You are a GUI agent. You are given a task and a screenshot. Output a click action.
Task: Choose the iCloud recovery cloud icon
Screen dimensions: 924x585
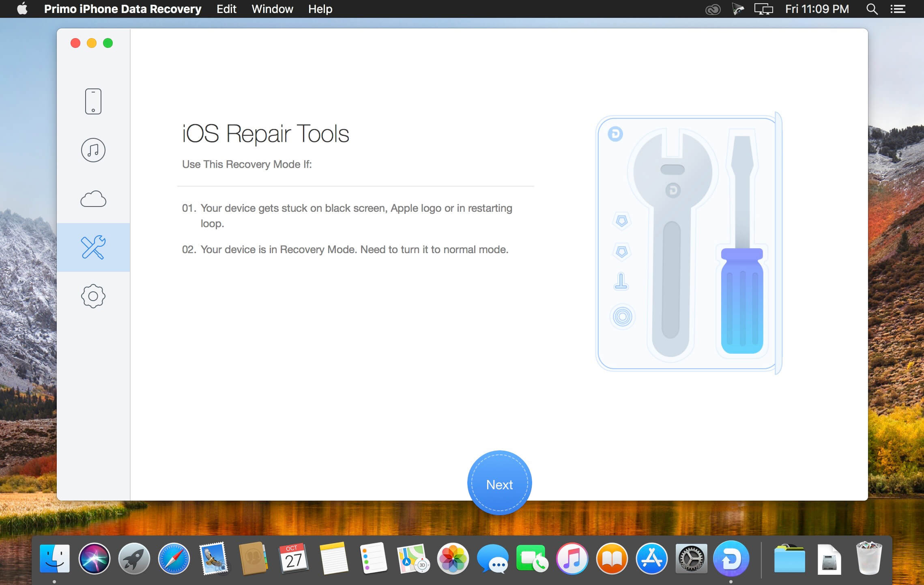coord(93,199)
